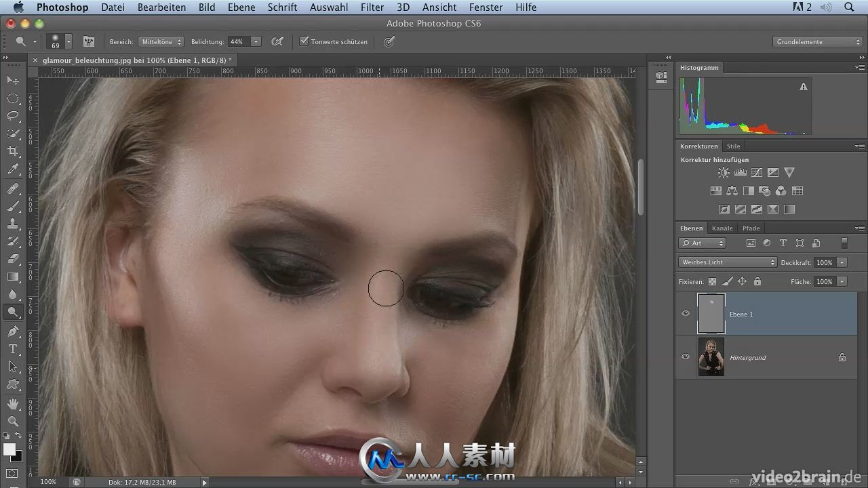Select the Lasso tool
Image resolution: width=868 pixels, height=488 pixels.
click(13, 116)
